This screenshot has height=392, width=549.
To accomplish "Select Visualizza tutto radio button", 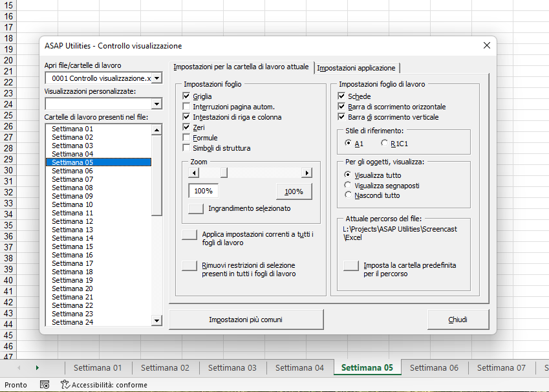I will click(x=348, y=175).
